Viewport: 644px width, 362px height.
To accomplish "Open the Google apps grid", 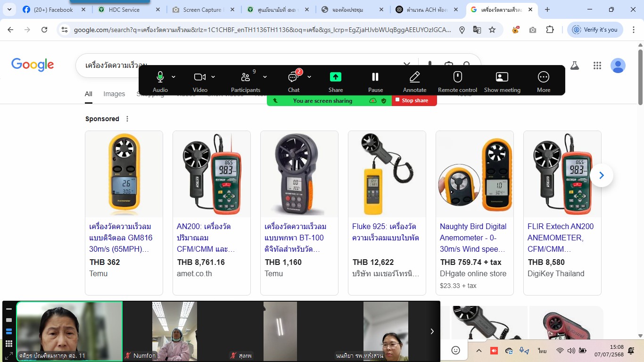I will coord(597,66).
